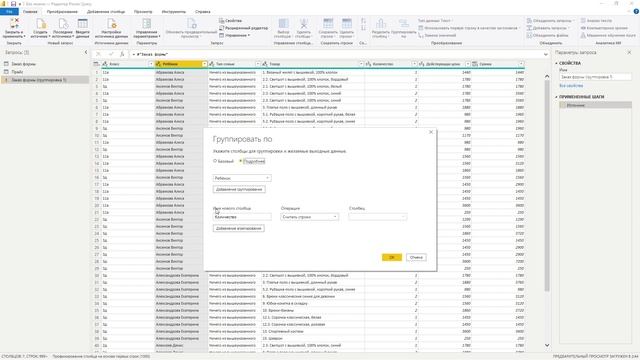Viewport: 640px width, 360px height.
Task: Open the Operation (Операция) dropdown
Action: click(x=309, y=217)
